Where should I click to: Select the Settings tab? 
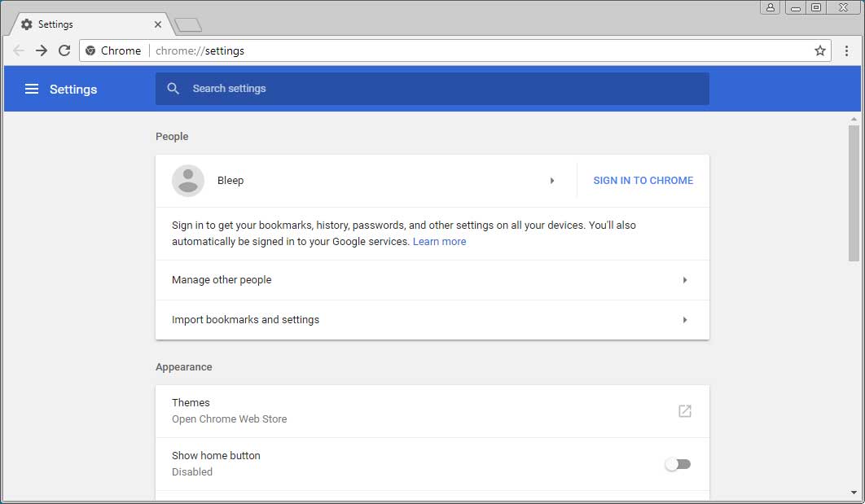click(91, 24)
